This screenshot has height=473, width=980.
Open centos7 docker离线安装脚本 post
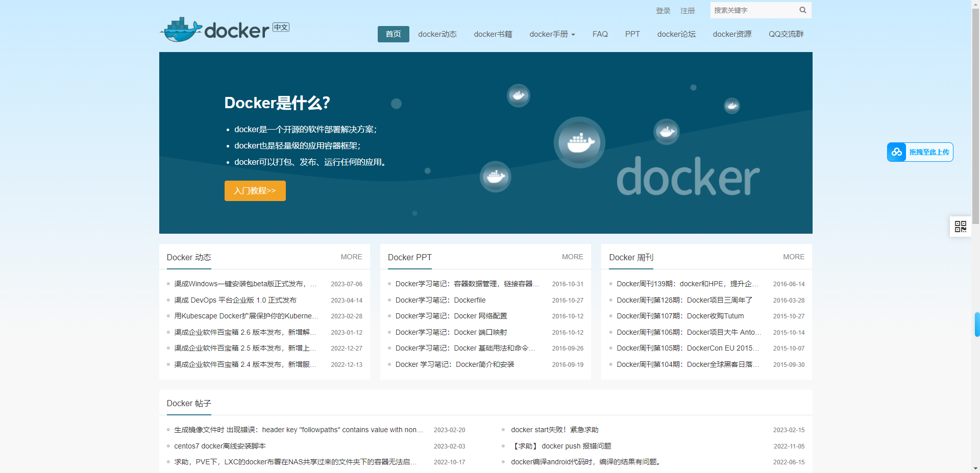coord(220,446)
